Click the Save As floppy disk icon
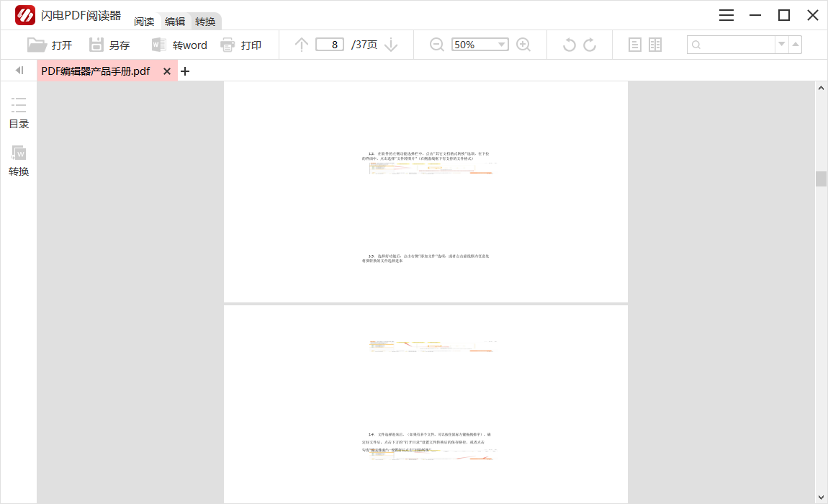The width and height of the screenshot is (828, 504). [96, 45]
